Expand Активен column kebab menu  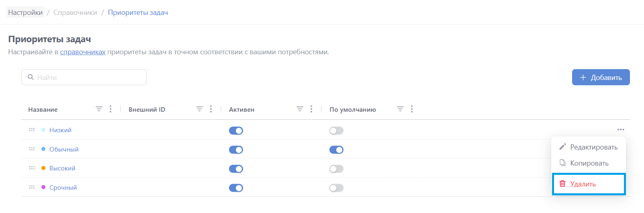click(x=311, y=109)
